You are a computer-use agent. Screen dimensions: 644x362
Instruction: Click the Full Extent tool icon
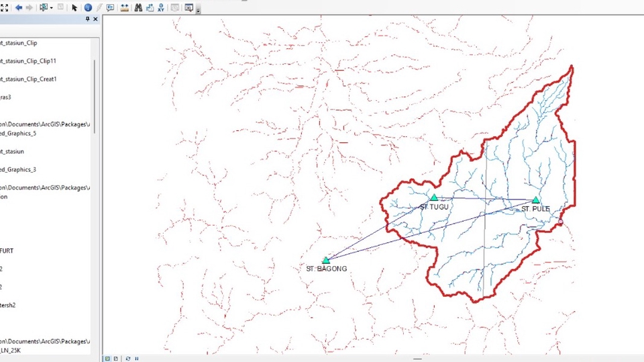pos(4,7)
